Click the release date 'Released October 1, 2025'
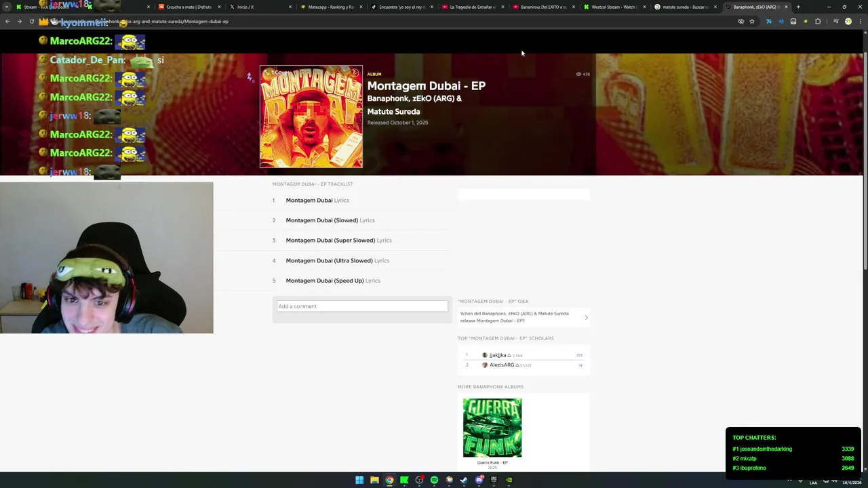 397,123
